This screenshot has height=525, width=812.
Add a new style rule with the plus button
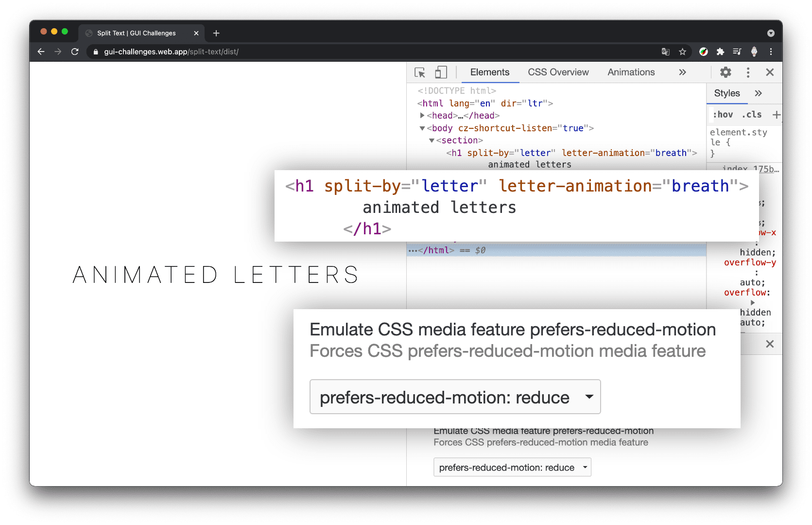pyautogui.click(x=776, y=114)
